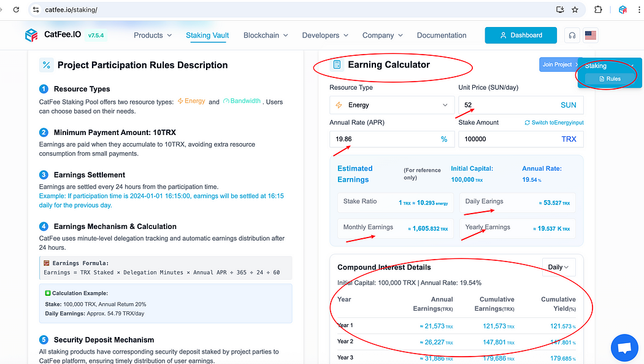Screen dimensions: 644x364
Task: Click the Dashboard button
Action: click(x=521, y=36)
